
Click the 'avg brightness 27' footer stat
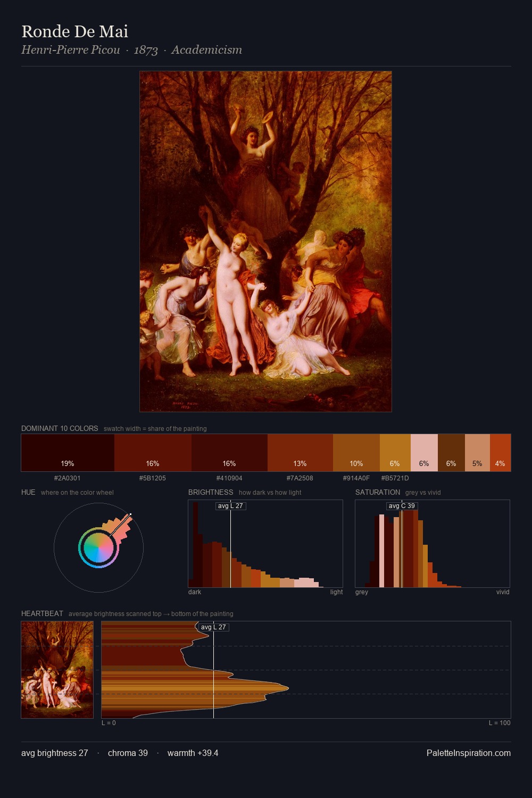click(55, 753)
